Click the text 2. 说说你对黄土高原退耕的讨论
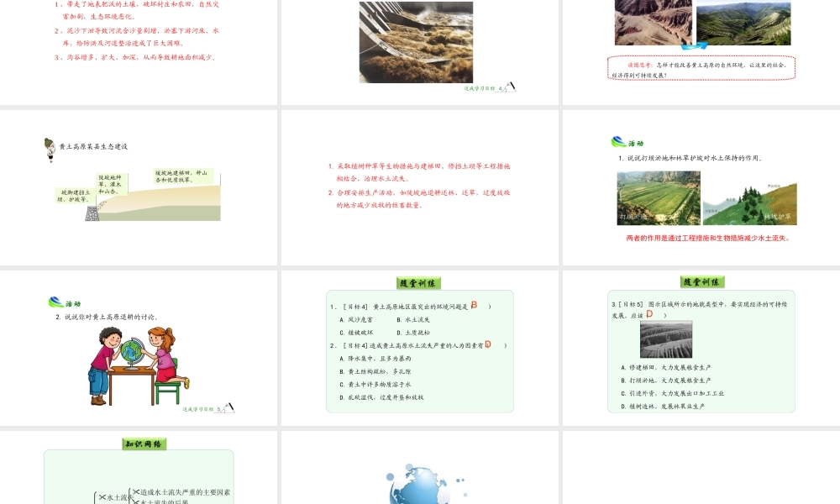This screenshot has width=840, height=504. [107, 317]
